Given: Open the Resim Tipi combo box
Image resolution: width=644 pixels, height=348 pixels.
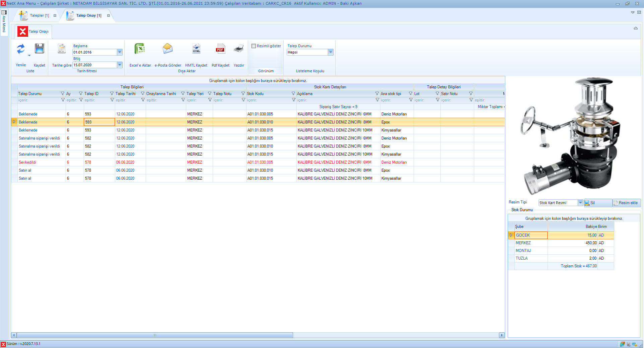Looking at the screenshot, I should 580,203.
